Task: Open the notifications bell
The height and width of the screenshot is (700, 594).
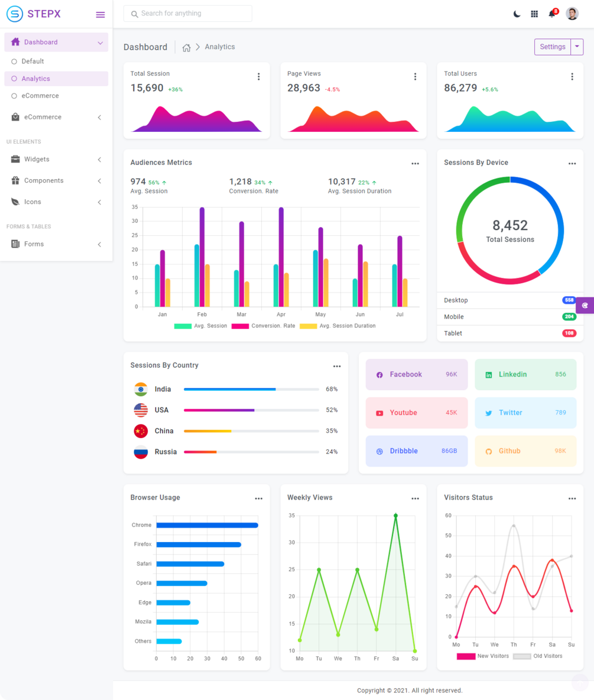Action: point(553,14)
